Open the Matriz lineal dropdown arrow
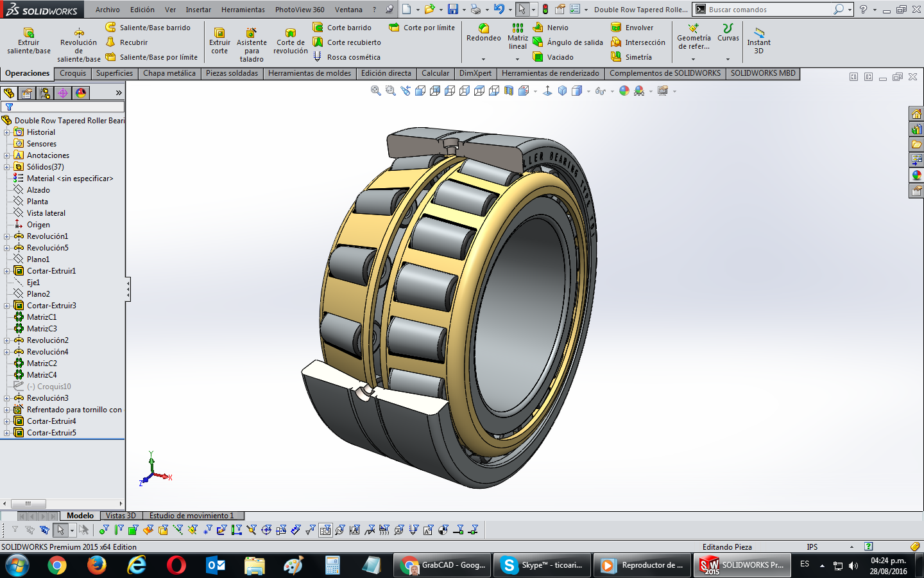Image resolution: width=924 pixels, height=578 pixels. point(518,59)
